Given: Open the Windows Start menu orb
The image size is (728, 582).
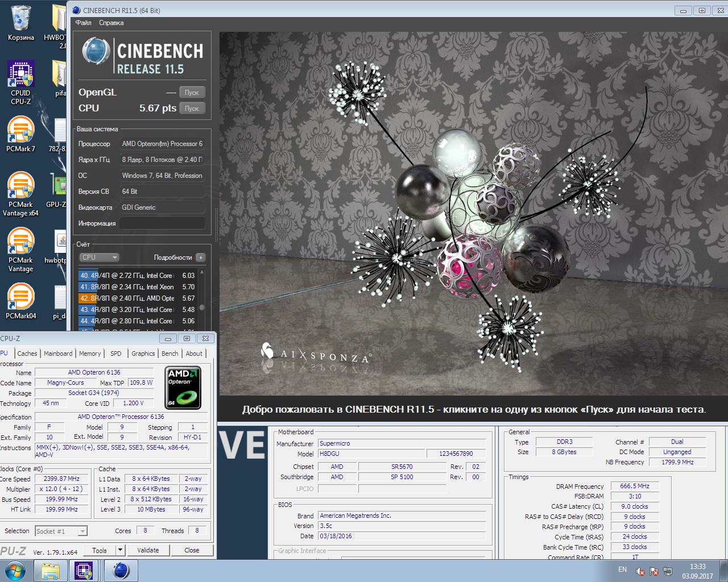Looking at the screenshot, I should 15,571.
